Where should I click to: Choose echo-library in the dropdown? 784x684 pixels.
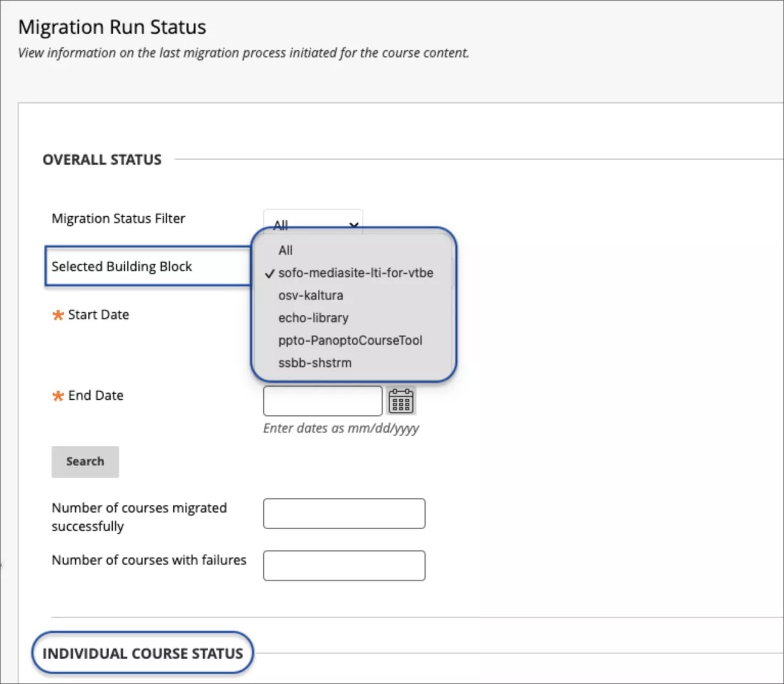[313, 318]
